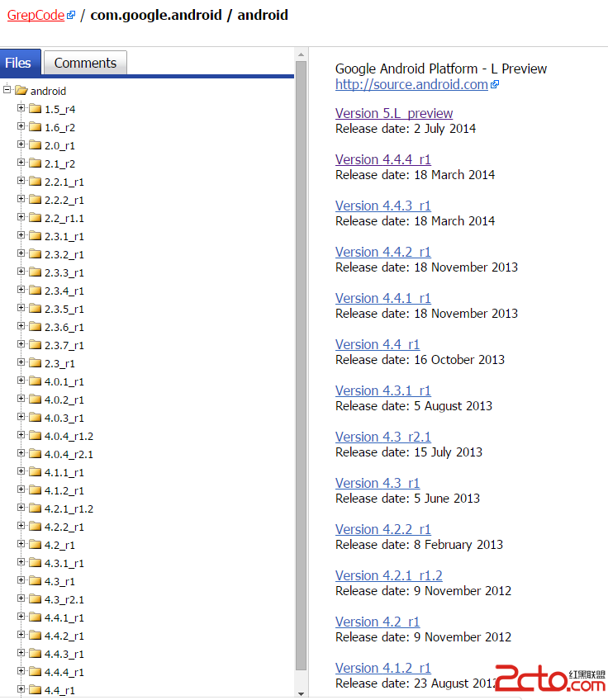Switch to the Files tab

pos(20,63)
